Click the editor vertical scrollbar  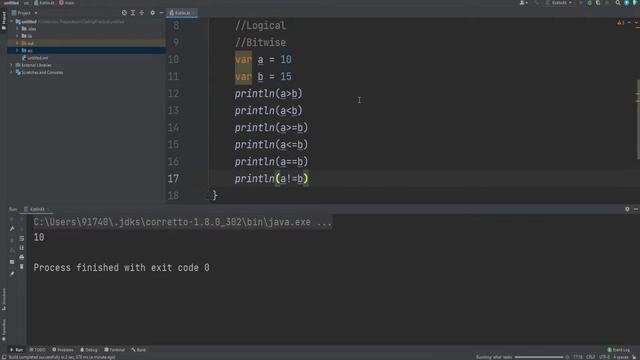(638, 119)
